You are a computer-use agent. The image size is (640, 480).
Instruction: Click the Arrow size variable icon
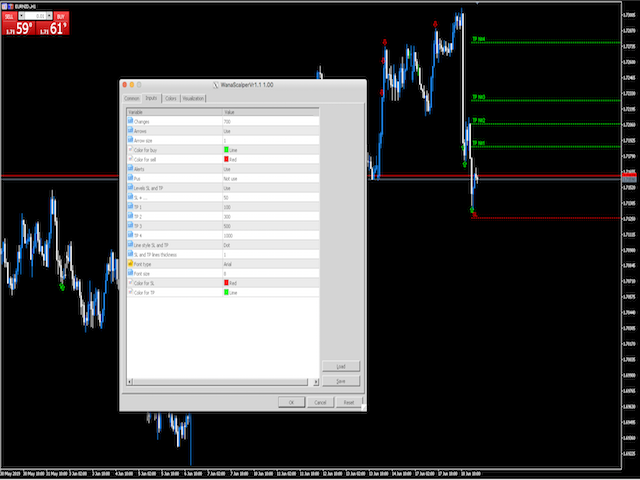coord(131,141)
